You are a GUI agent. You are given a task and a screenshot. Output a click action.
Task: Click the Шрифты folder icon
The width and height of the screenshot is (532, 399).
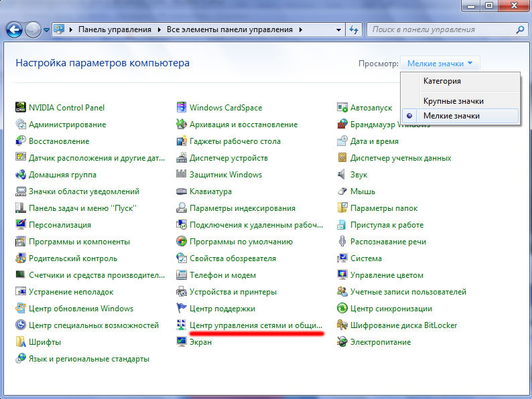(x=21, y=341)
